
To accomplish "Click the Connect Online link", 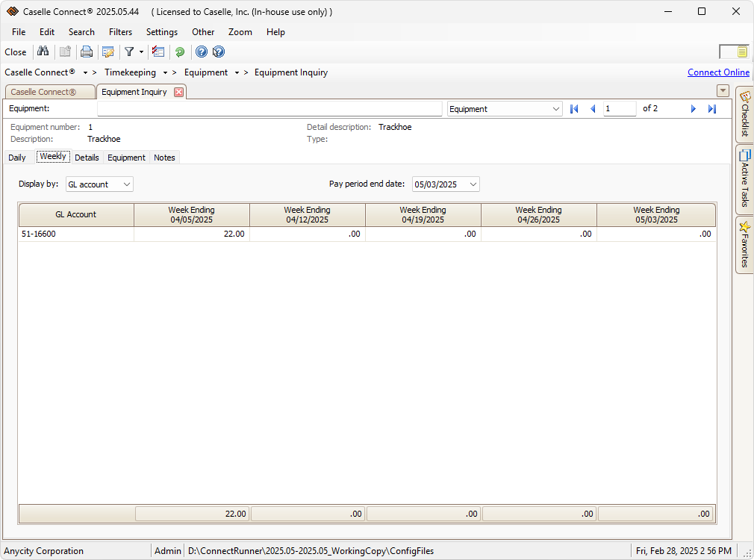I will coord(718,72).
